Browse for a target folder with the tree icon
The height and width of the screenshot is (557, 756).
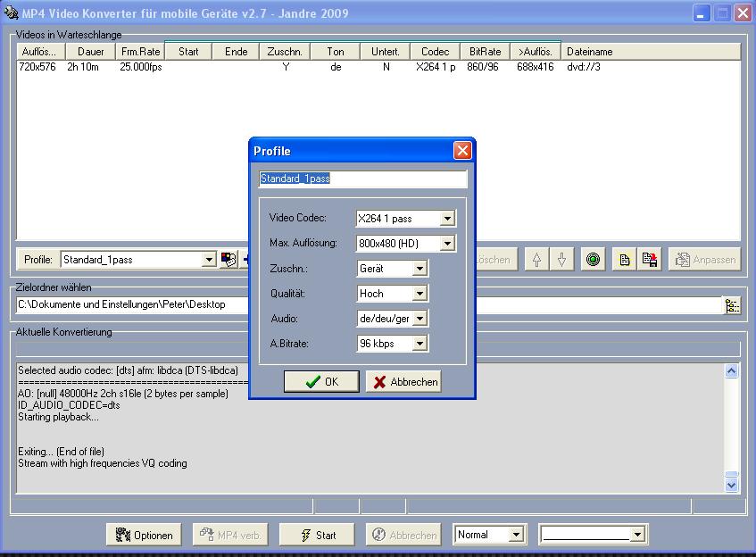[x=732, y=305]
